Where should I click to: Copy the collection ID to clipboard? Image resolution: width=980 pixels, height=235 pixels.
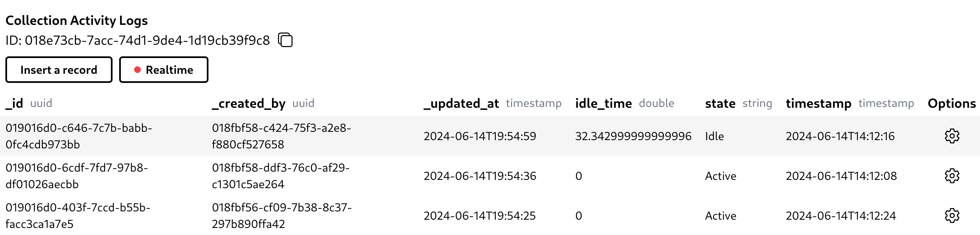pos(285,40)
